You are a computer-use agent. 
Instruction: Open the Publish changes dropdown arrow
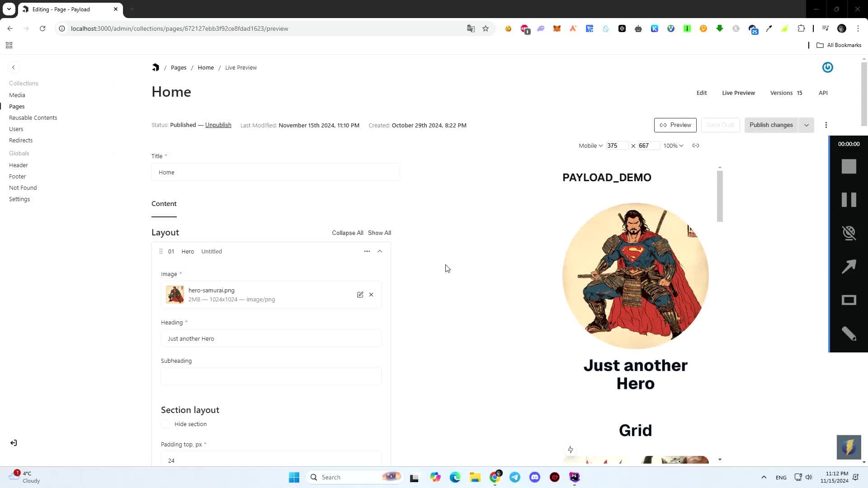pyautogui.click(x=806, y=125)
